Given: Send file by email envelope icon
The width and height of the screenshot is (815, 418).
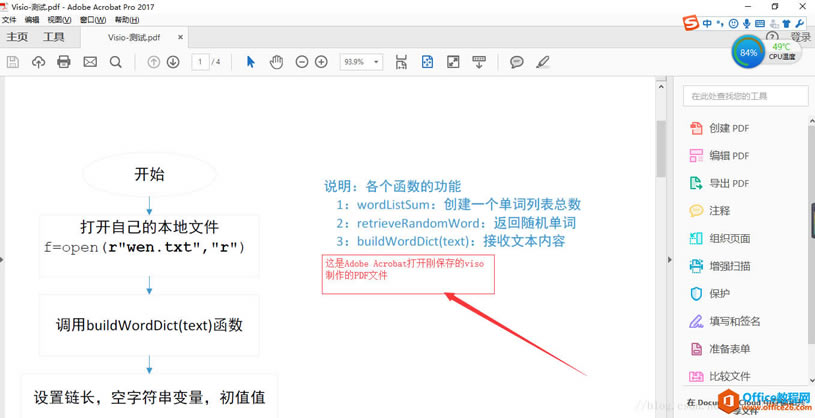Looking at the screenshot, I should tap(90, 62).
